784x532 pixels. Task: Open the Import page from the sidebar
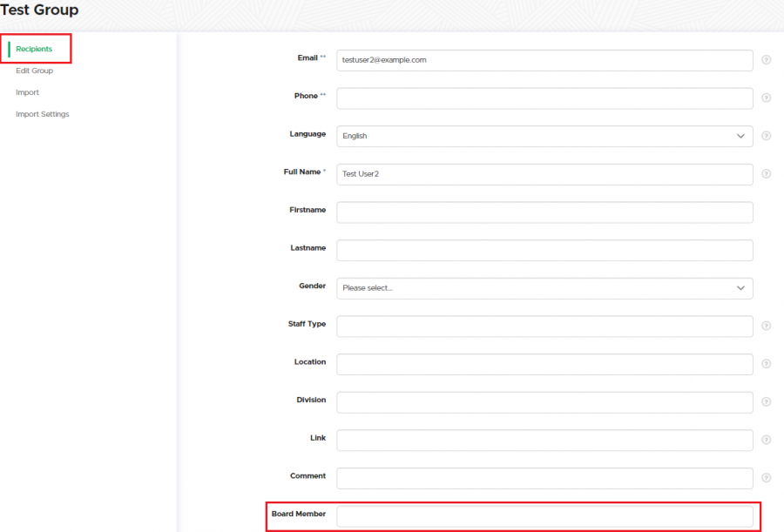(x=27, y=92)
